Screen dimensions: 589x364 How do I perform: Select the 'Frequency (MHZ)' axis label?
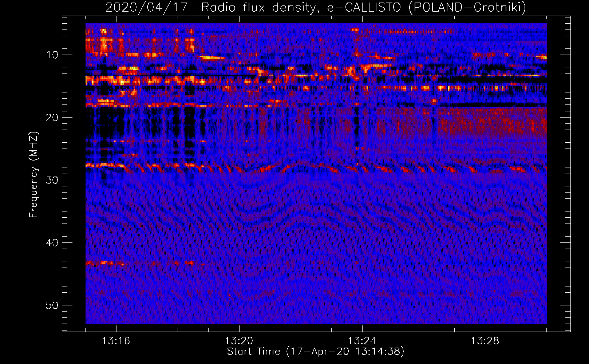(x=33, y=175)
